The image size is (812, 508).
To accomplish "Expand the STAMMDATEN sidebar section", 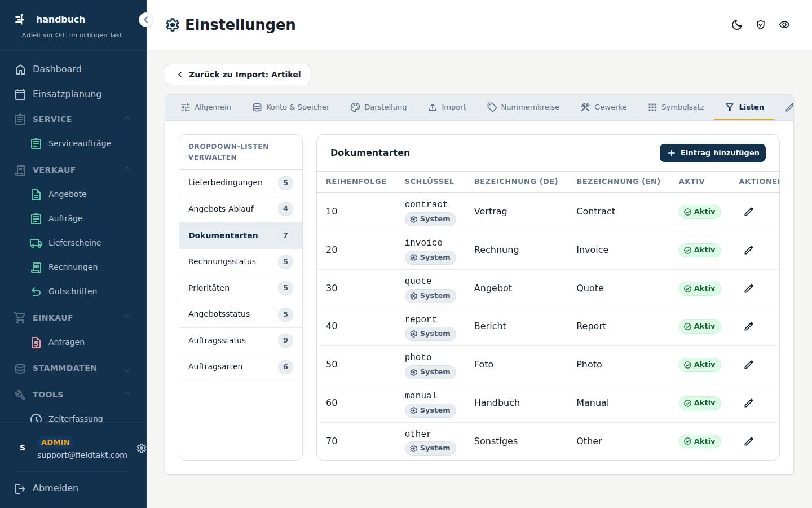I will click(73, 369).
